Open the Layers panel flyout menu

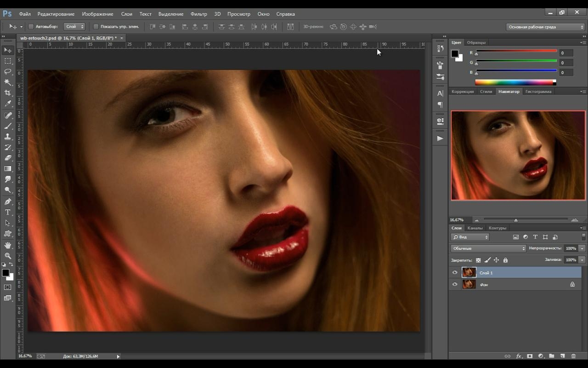pyautogui.click(x=583, y=228)
